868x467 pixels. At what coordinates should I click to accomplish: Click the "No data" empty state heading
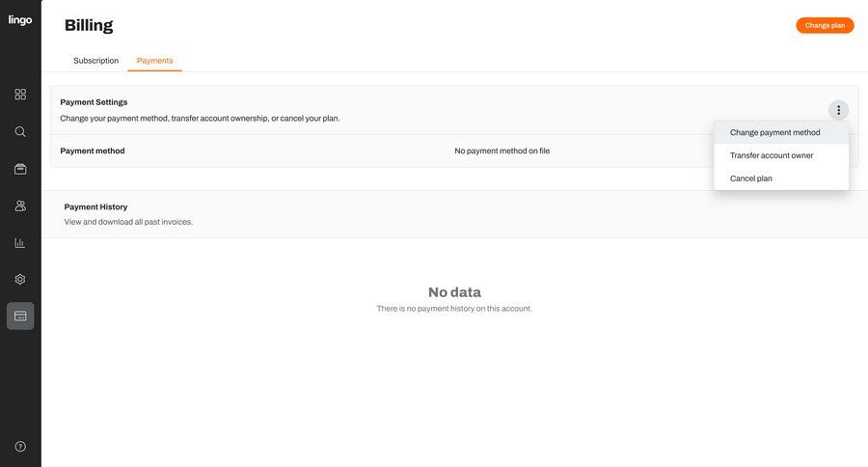(x=454, y=292)
